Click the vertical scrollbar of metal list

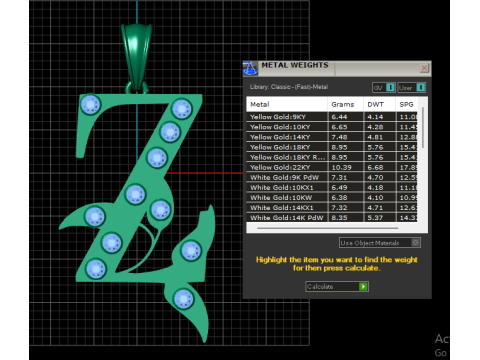[423, 128]
